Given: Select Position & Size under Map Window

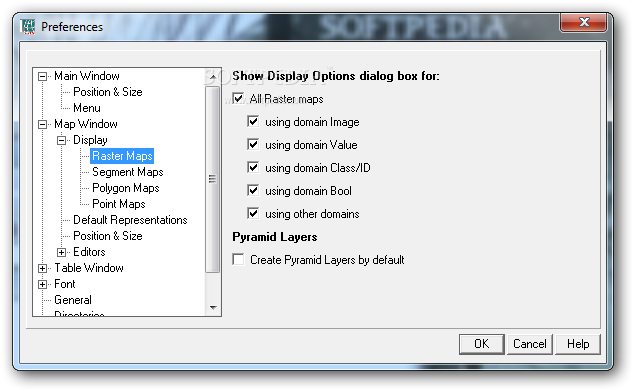Looking at the screenshot, I should [108, 236].
